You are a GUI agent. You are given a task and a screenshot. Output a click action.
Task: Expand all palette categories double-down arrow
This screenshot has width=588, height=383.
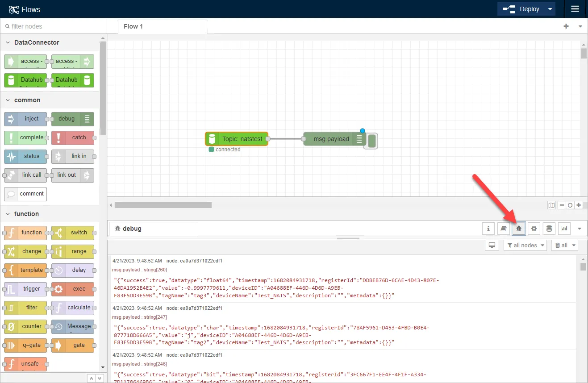[x=100, y=378]
